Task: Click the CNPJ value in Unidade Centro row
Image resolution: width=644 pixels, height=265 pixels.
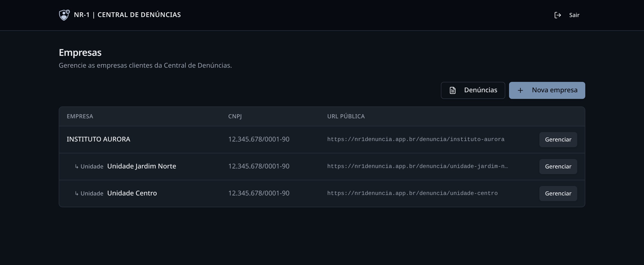Action: (259, 193)
